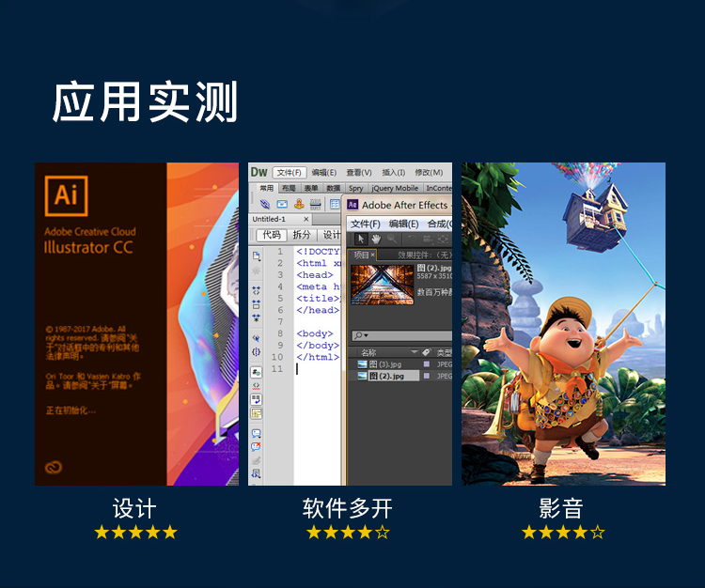705x588 pixels.
Task: Select 图 (3).jpg in the project list
Action: tap(385, 364)
